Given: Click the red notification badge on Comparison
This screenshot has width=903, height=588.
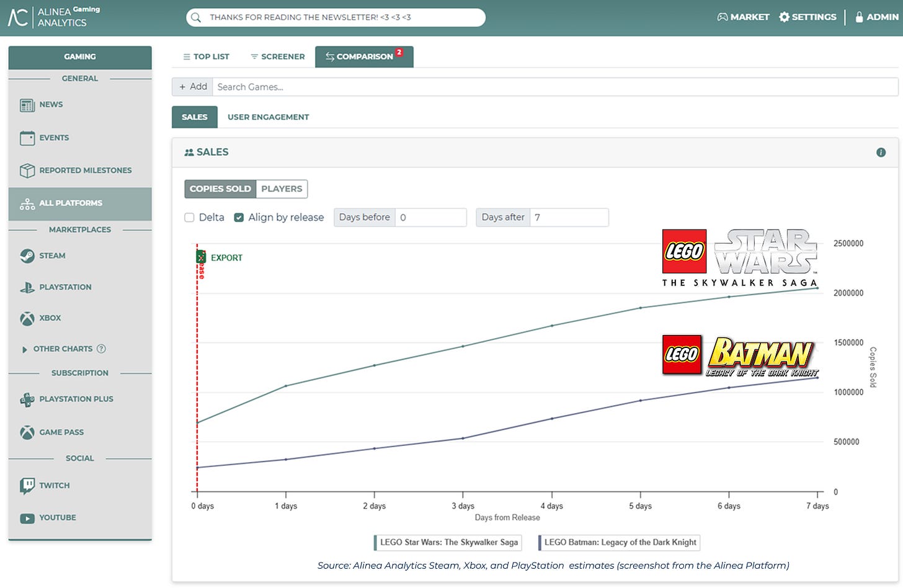Looking at the screenshot, I should pyautogui.click(x=399, y=52).
